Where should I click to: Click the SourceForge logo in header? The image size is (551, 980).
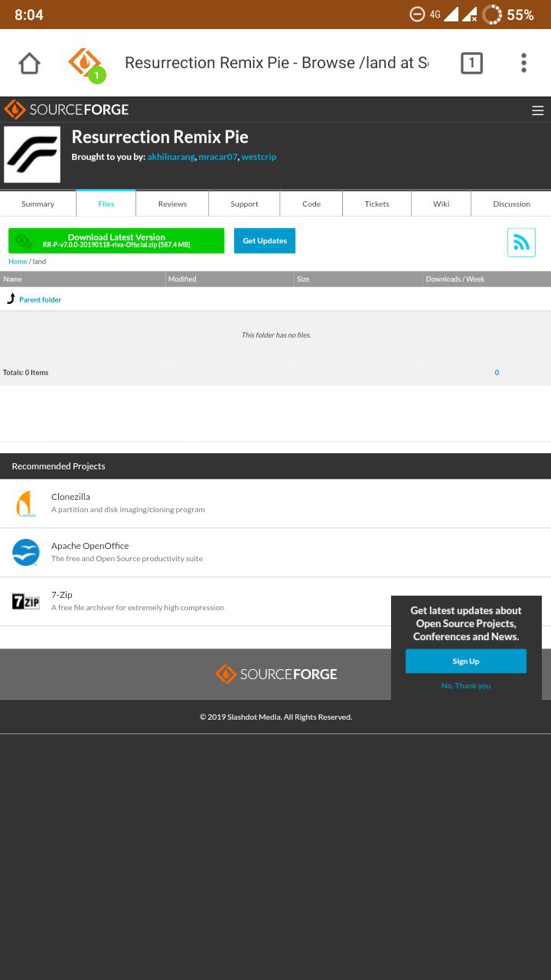point(67,109)
